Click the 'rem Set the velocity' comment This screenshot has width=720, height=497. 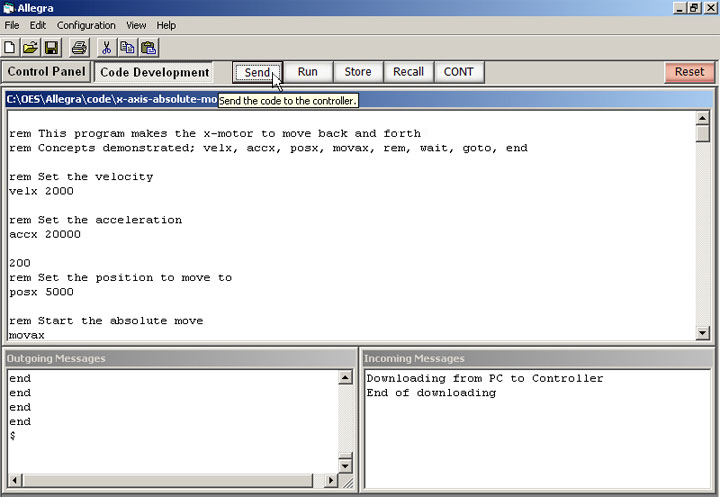[x=81, y=177]
